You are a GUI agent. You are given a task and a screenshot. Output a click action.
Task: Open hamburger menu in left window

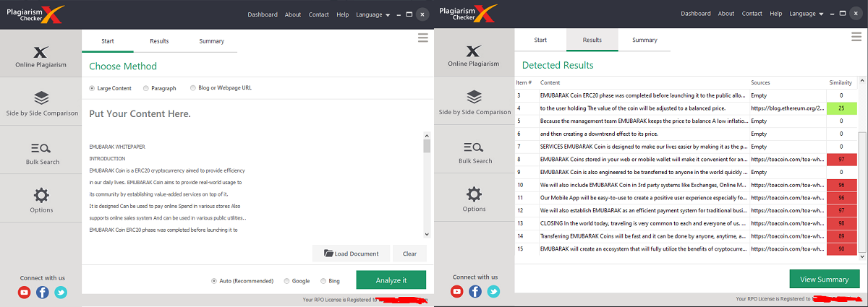click(x=423, y=38)
